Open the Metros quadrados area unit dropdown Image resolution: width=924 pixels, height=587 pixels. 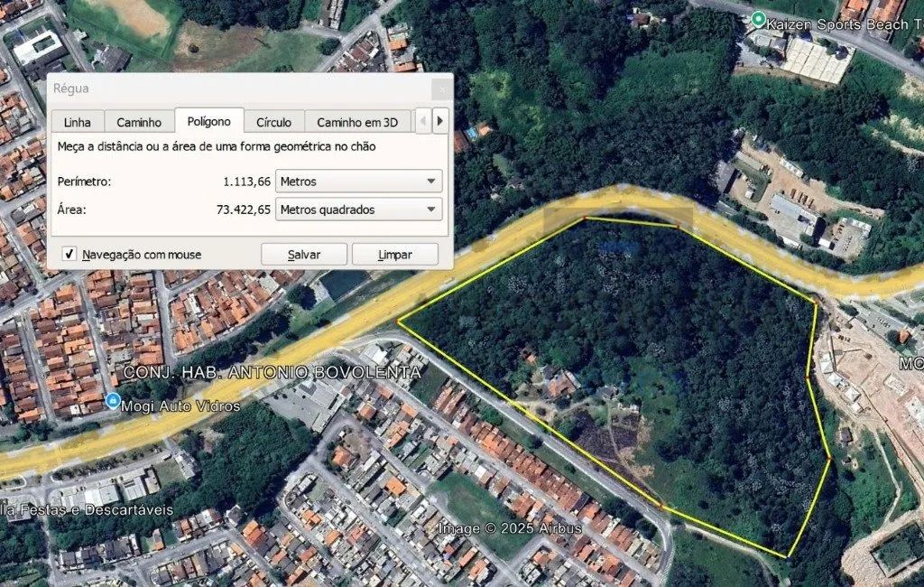point(359,210)
